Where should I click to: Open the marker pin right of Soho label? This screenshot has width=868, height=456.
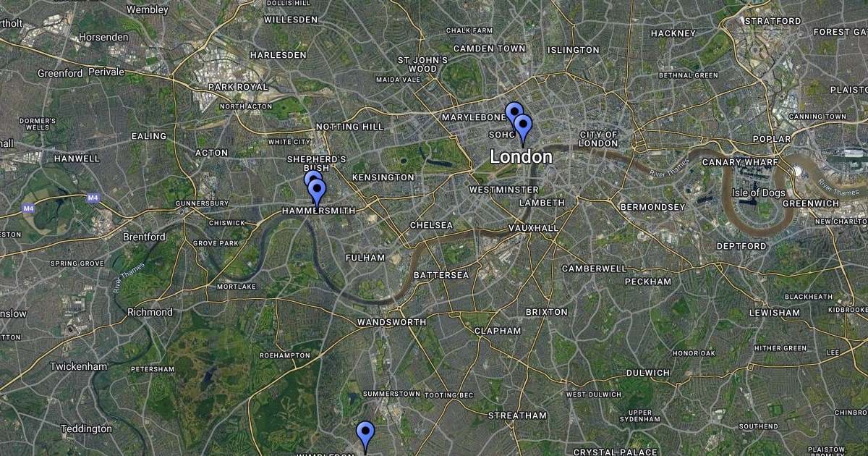[523, 128]
